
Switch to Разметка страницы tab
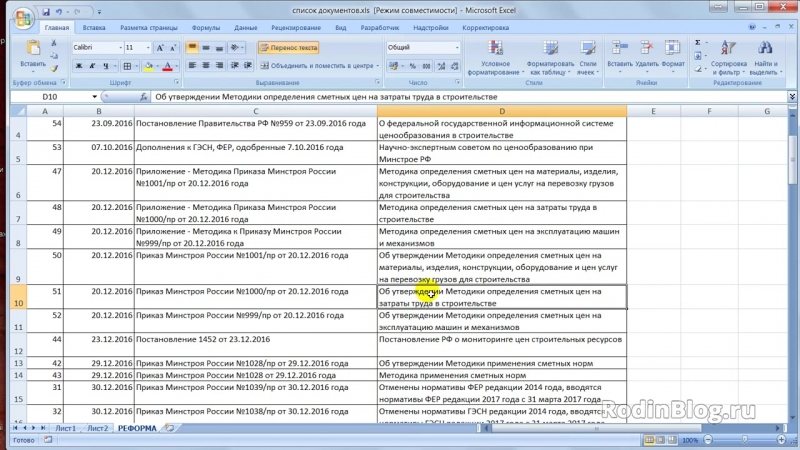pos(149,28)
